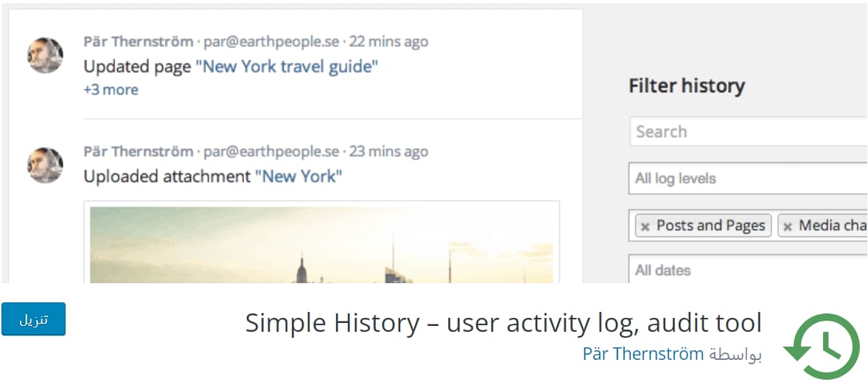Open the All dates dropdown
This screenshot has height=382, width=868.
(x=748, y=270)
